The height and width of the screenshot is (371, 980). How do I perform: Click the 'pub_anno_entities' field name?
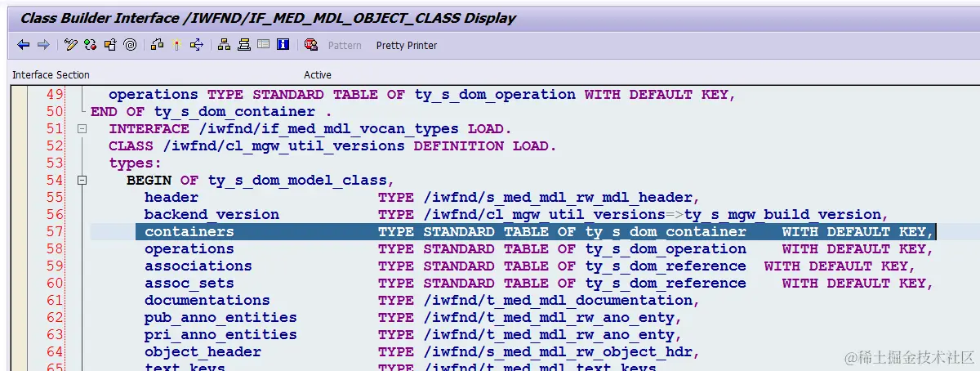click(220, 317)
